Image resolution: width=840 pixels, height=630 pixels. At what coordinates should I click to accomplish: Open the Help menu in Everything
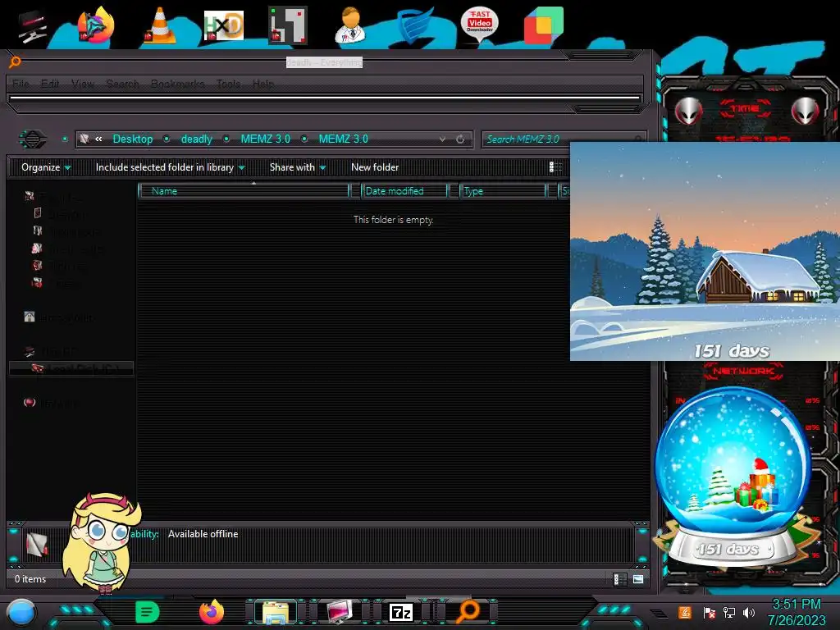click(x=263, y=84)
